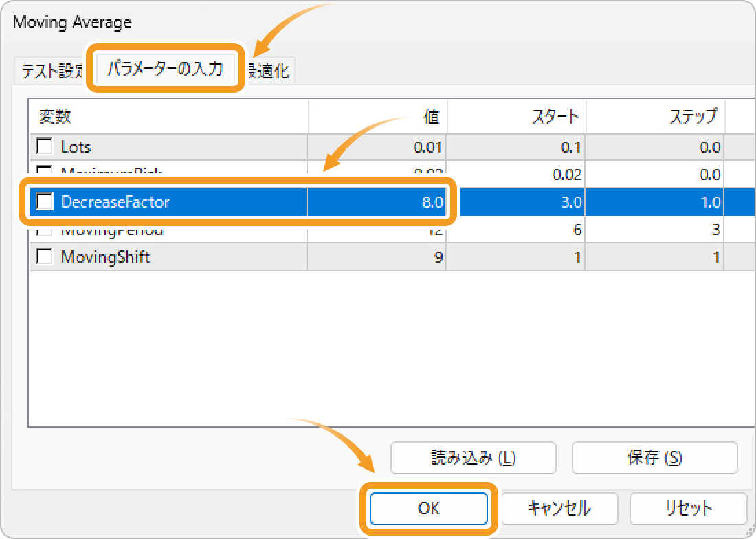Select the Lots value cell 0.01
This screenshot has width=756, height=539.
[x=377, y=146]
